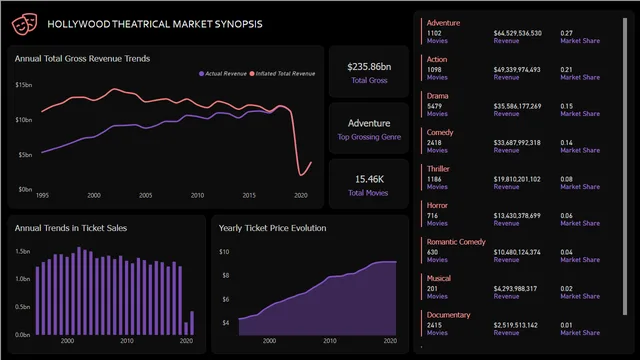Click the Annual Total Gross Revenue Trends heading
The height and width of the screenshot is (360, 640).
(x=82, y=59)
